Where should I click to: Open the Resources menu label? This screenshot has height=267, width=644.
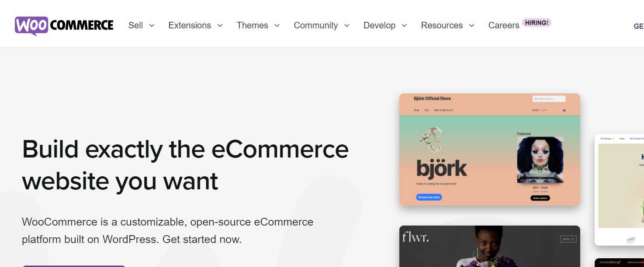442,25
